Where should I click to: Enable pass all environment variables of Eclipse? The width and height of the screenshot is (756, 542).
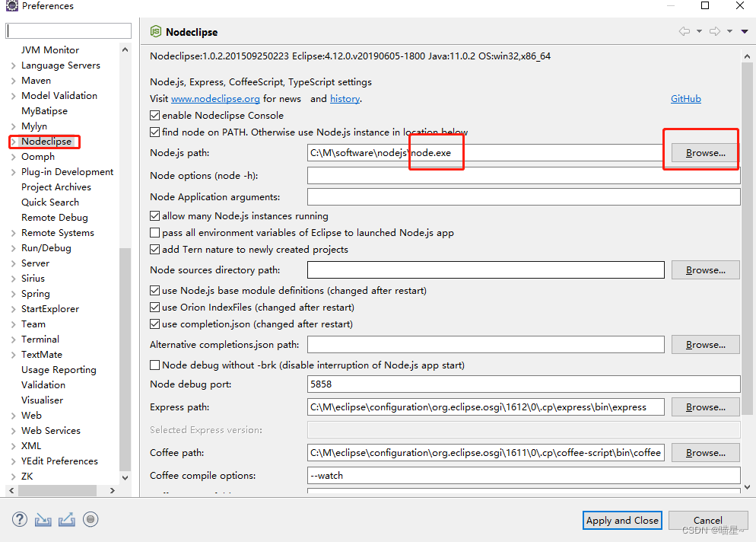(x=154, y=233)
